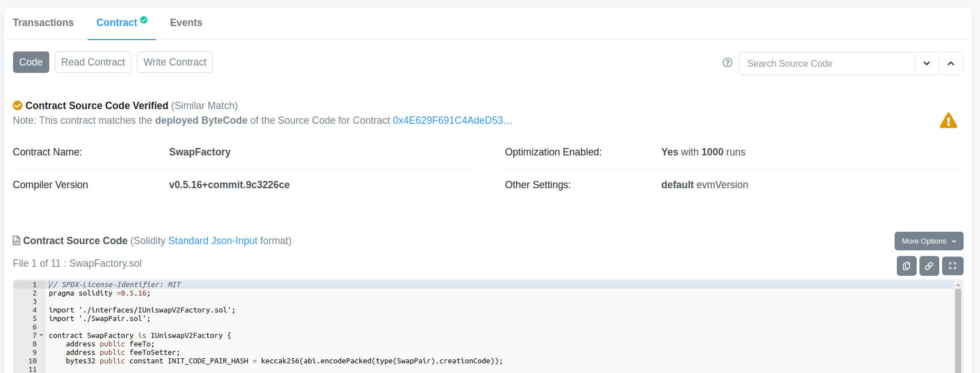Select the Code view button
Image resolution: width=980 pixels, height=373 pixels.
point(31,62)
